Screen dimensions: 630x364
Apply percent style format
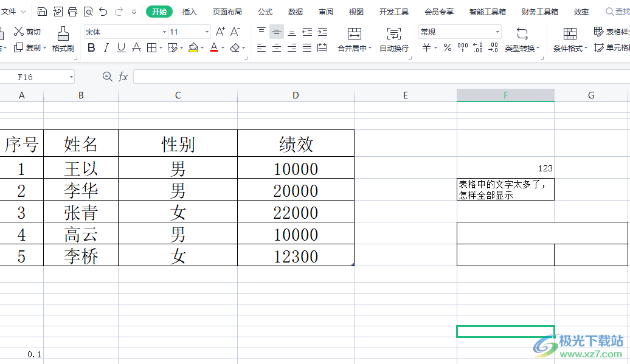(447, 48)
